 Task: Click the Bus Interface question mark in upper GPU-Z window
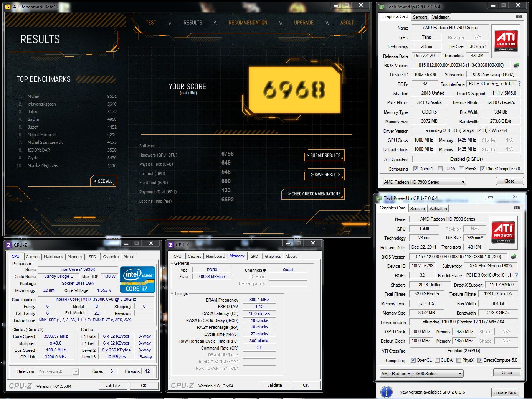pyautogui.click(x=519, y=84)
